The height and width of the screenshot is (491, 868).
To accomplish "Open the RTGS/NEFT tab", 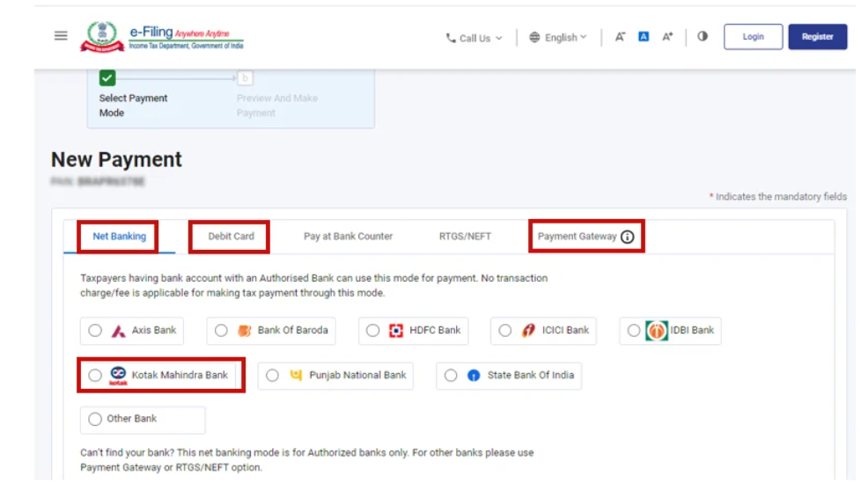I will (465, 237).
